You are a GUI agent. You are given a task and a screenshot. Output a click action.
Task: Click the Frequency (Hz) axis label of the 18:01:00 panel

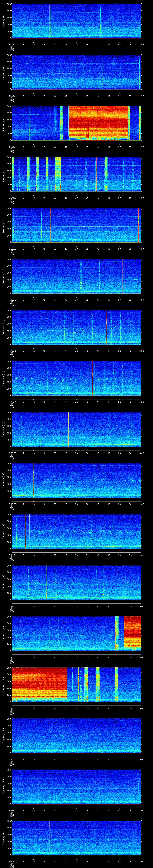[3, 21]
